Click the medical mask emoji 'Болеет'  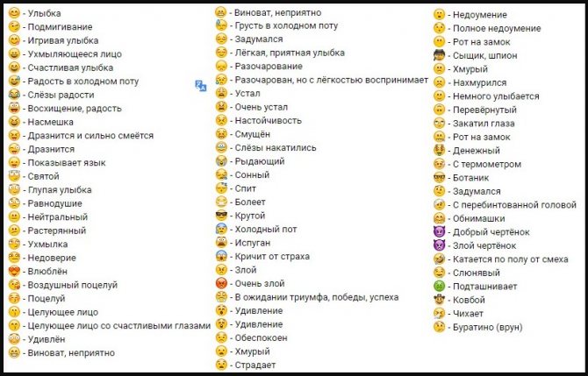point(221,202)
